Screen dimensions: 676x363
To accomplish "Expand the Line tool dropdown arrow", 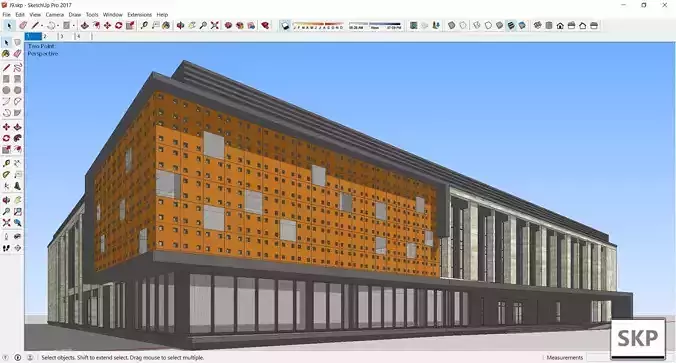I will pyautogui.click(x=42, y=26).
